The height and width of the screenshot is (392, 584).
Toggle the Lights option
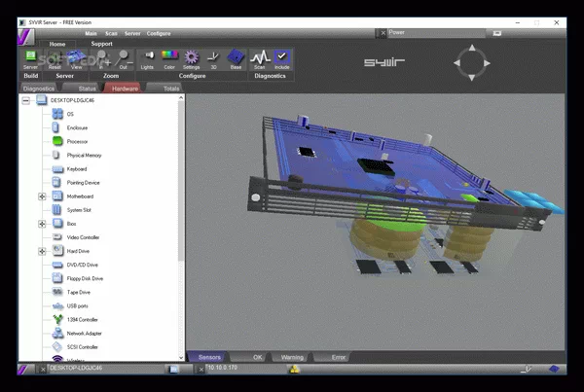[147, 57]
